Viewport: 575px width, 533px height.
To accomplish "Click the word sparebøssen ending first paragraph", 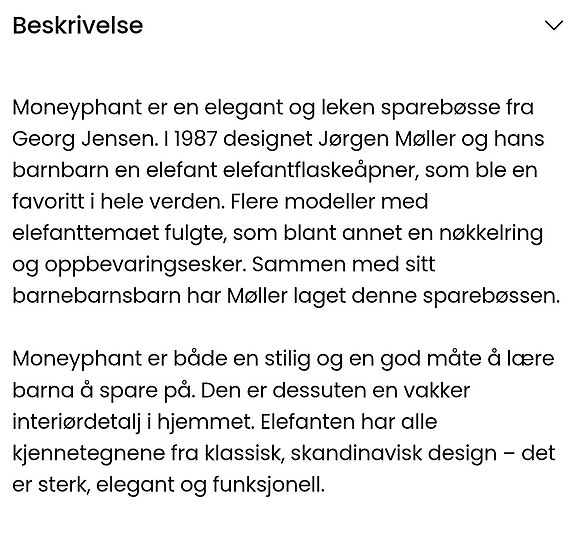I will click(491, 297).
